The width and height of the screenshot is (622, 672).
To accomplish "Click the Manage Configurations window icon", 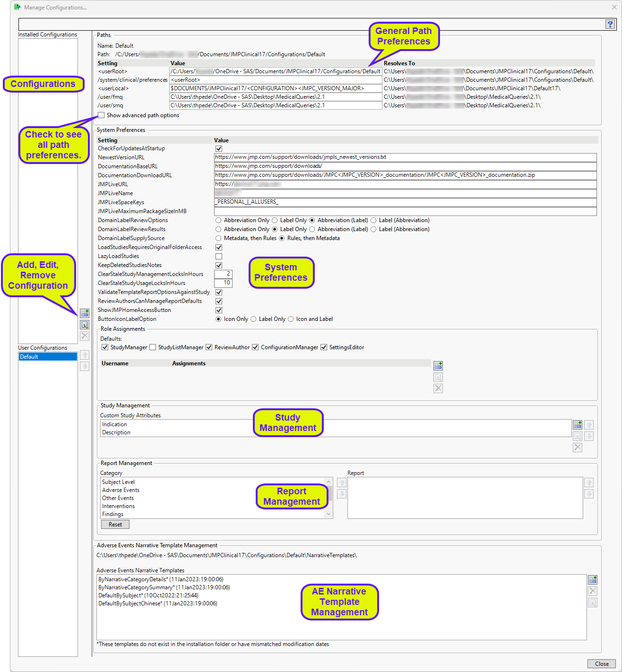I will point(17,7).
